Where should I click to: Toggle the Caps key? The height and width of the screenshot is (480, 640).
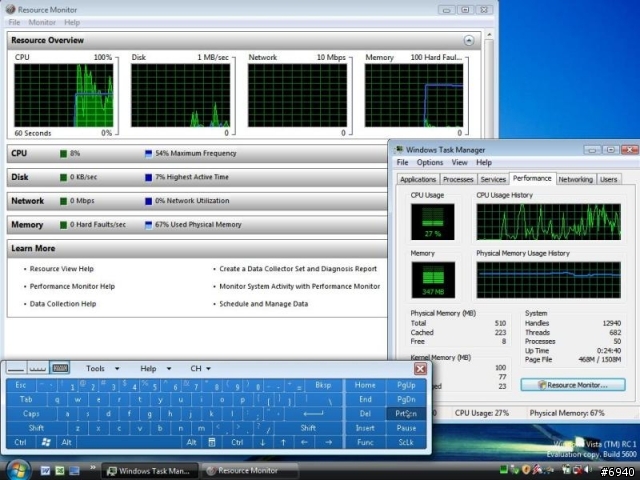coord(31,413)
